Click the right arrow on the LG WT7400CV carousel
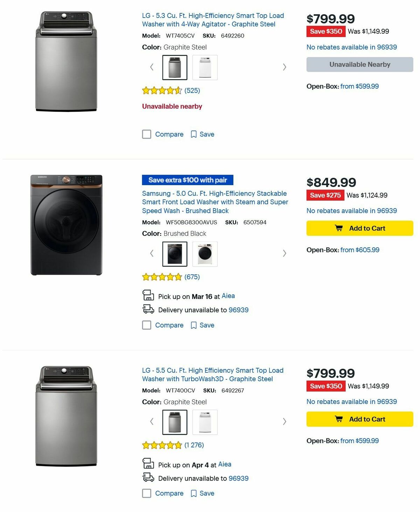The width and height of the screenshot is (420, 512). point(285,422)
